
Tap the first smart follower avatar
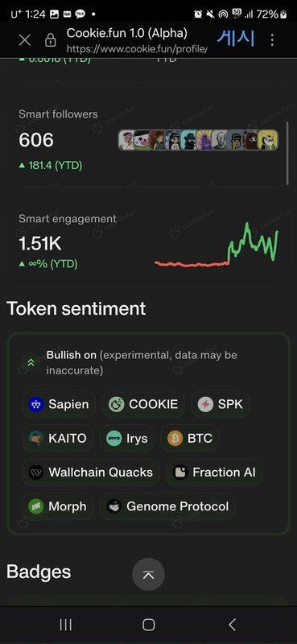(126, 140)
